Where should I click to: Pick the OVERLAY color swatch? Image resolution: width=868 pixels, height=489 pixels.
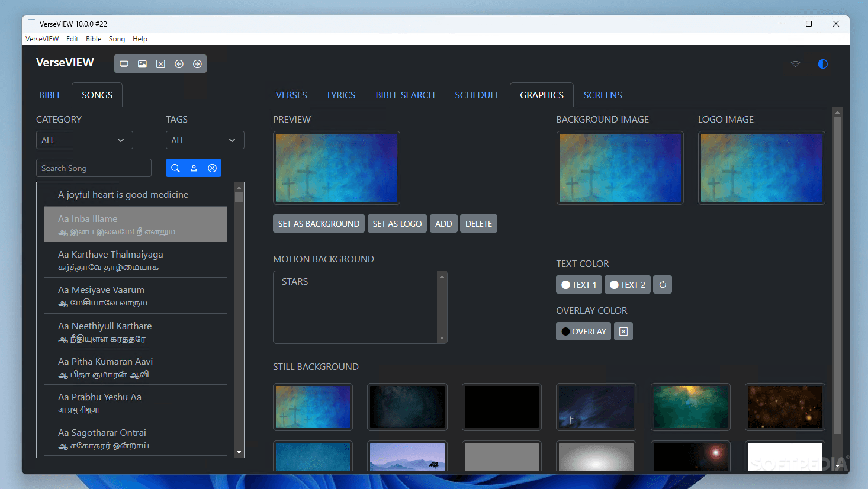pos(583,332)
